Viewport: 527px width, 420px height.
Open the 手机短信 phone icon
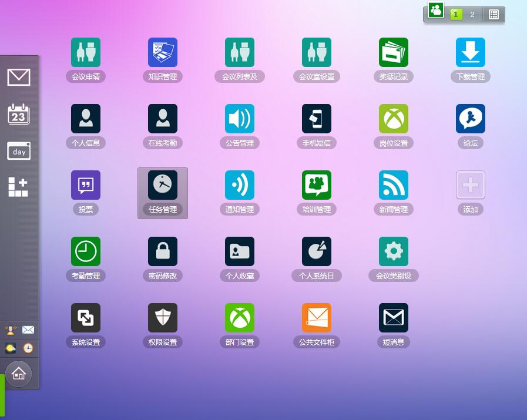(x=317, y=119)
